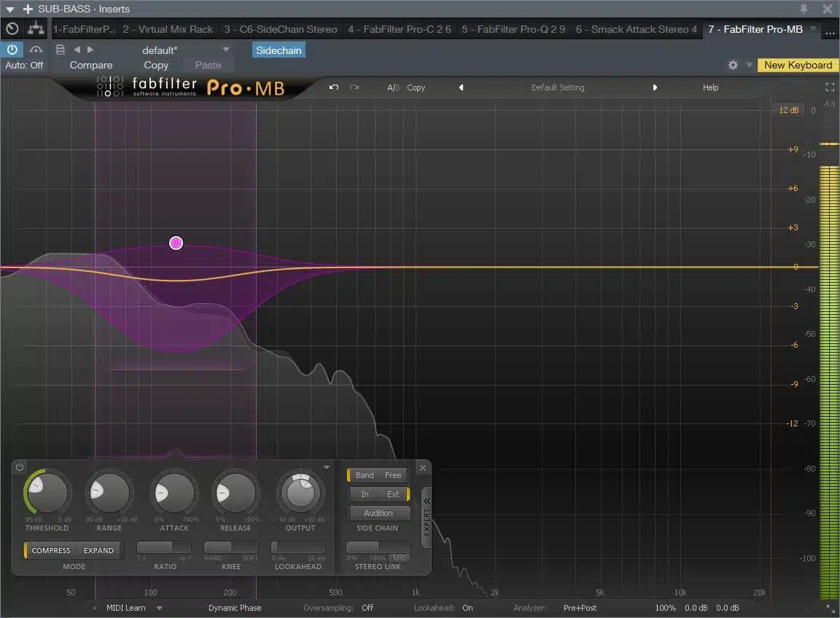The height and width of the screenshot is (618, 840).
Task: Enter full screen mode in Pro-MB
Action: (x=830, y=87)
